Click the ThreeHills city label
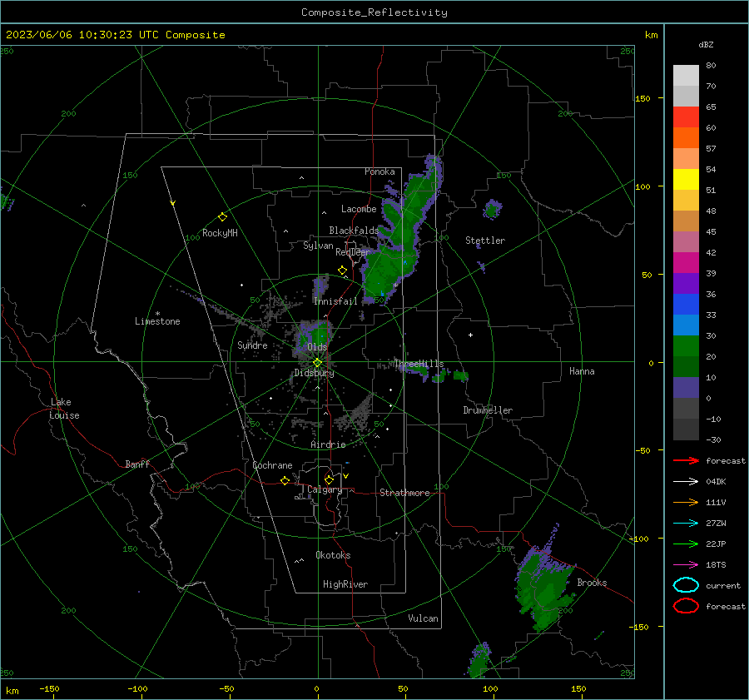The image size is (749, 700). click(x=419, y=364)
